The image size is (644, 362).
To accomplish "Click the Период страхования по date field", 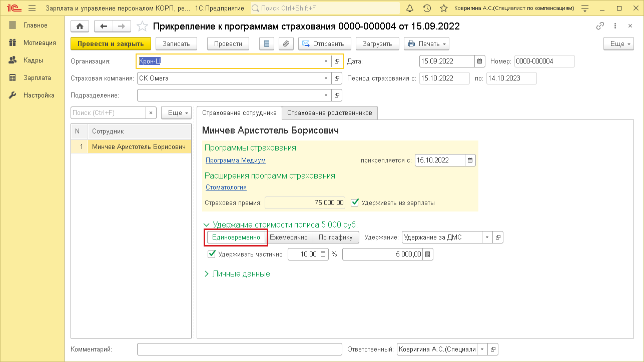I will coord(511,78).
